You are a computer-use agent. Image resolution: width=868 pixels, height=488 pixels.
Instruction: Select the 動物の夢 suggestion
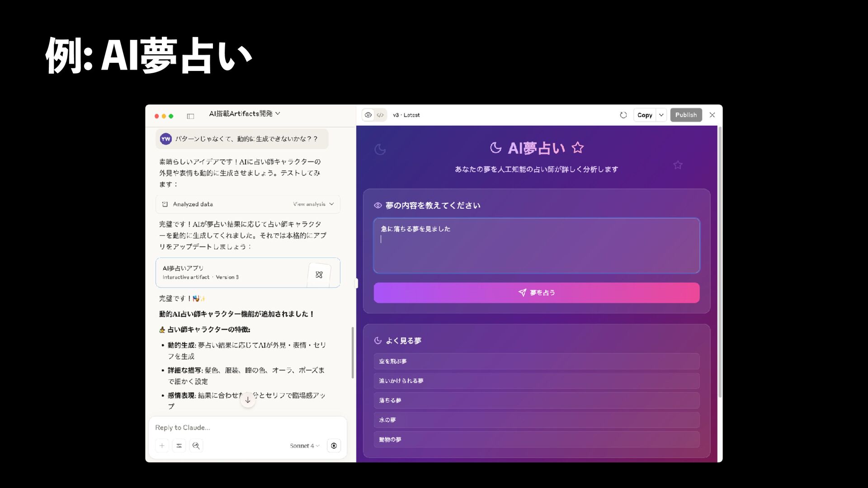tap(537, 440)
